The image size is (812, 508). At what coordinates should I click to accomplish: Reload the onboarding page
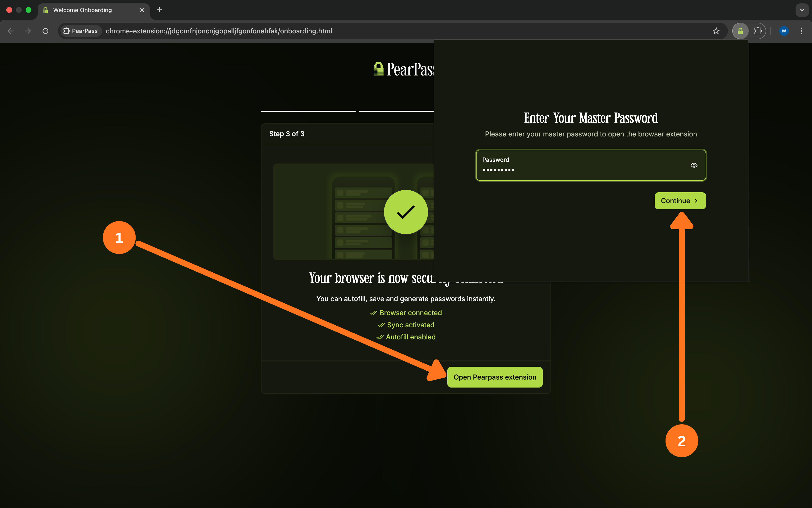[x=46, y=31]
